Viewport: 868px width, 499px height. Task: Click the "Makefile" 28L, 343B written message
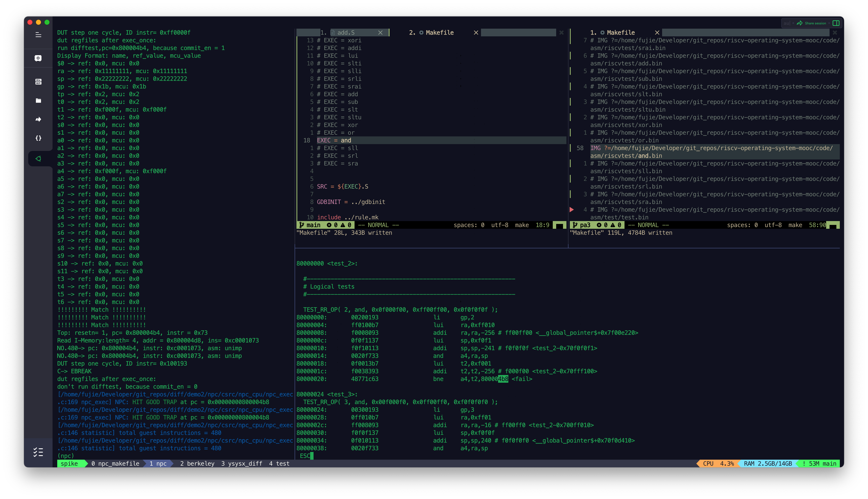(344, 233)
